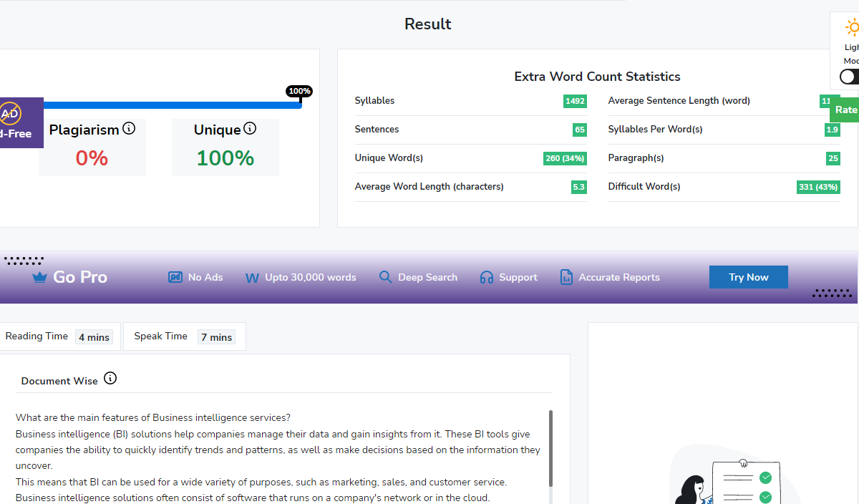The image size is (859, 504).
Task: Click the Upto 30,000 words W icon
Action: click(x=252, y=278)
